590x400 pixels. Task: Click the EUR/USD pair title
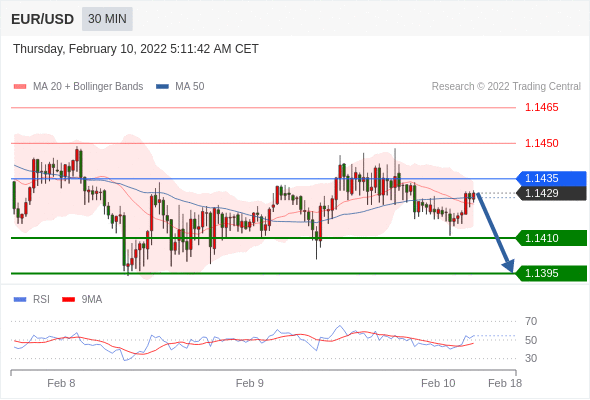(x=43, y=19)
